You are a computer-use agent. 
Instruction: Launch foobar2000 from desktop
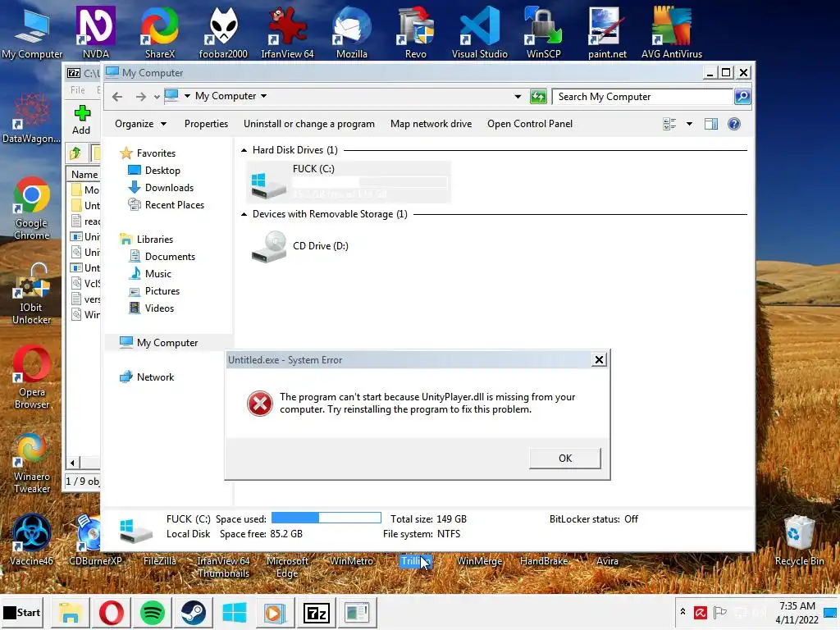[223, 32]
